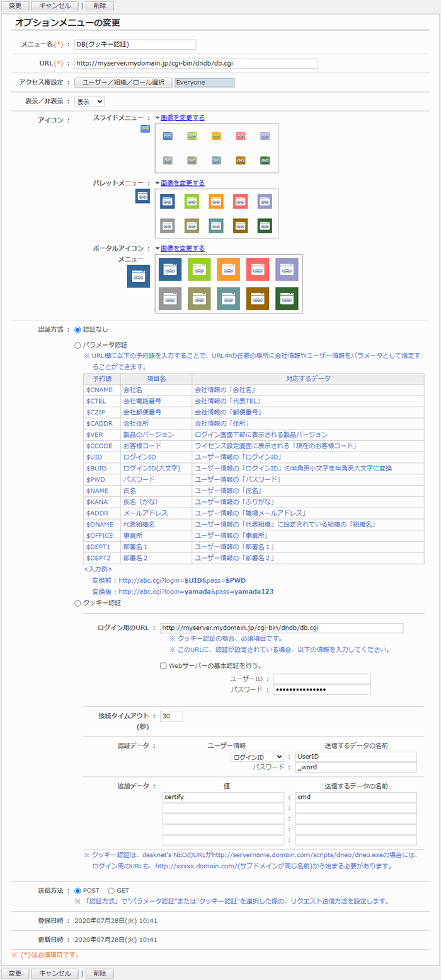Expand 画像を変更する for スライドメニュー
The image size is (441, 980).
pyautogui.click(x=182, y=118)
